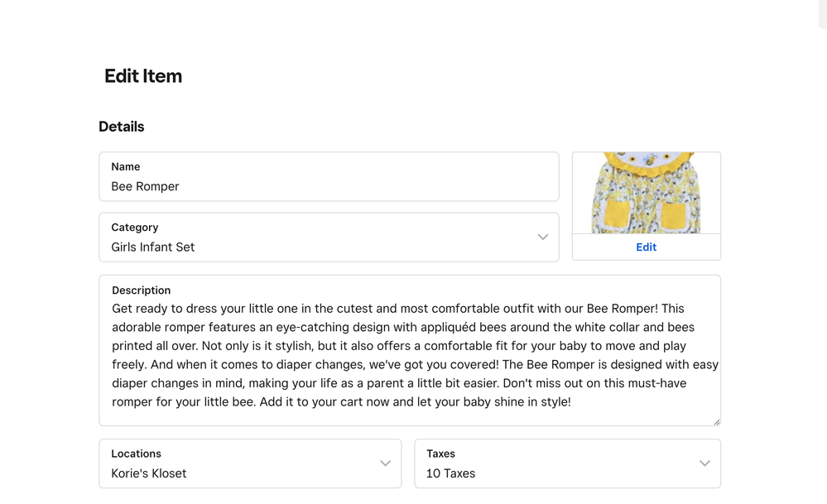Click the Name field label

(126, 166)
